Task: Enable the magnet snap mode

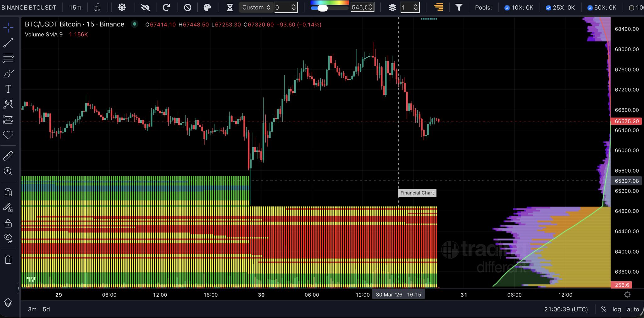Action: (x=8, y=192)
